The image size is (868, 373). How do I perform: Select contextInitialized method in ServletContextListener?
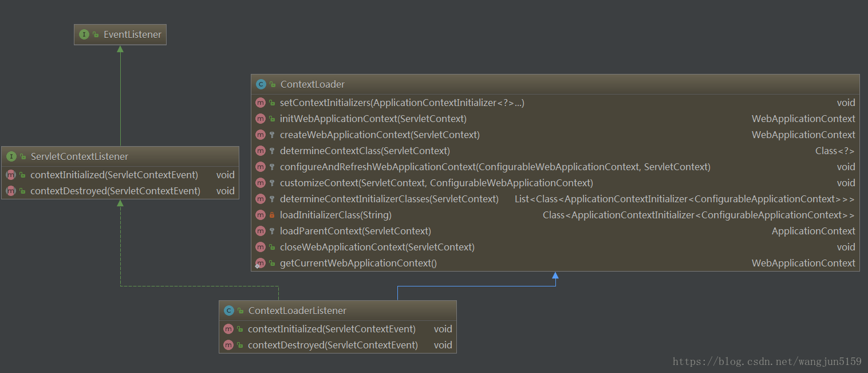click(x=120, y=175)
